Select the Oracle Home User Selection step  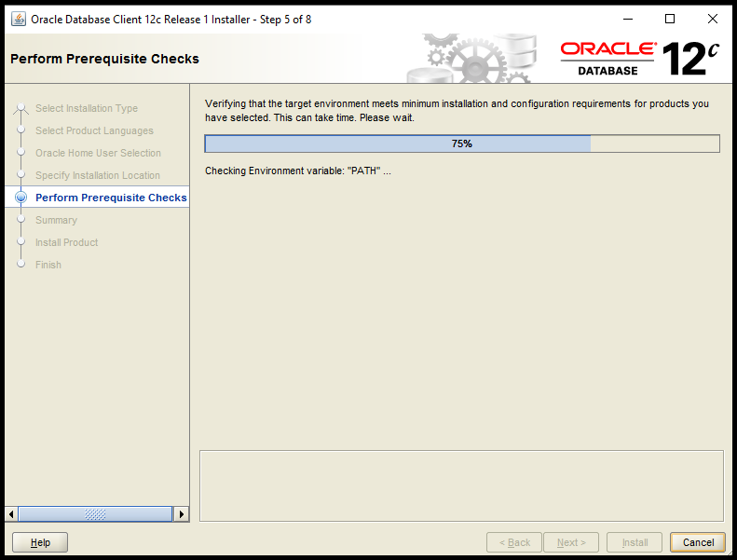click(98, 153)
